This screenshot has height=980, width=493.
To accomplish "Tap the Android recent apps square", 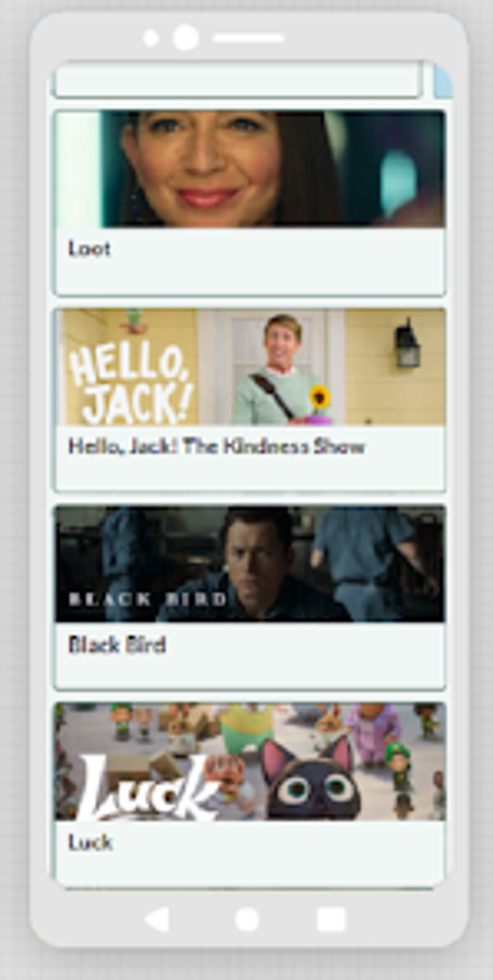I will (x=331, y=919).
